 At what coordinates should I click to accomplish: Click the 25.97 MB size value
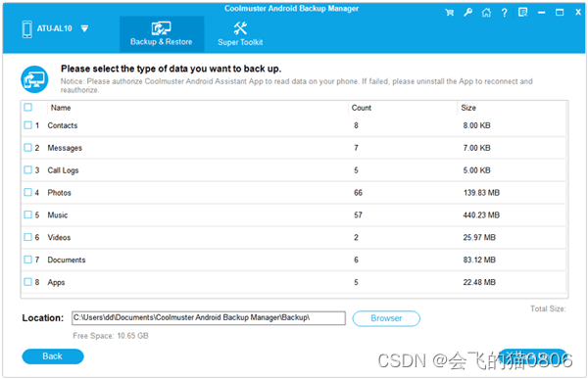tap(479, 237)
